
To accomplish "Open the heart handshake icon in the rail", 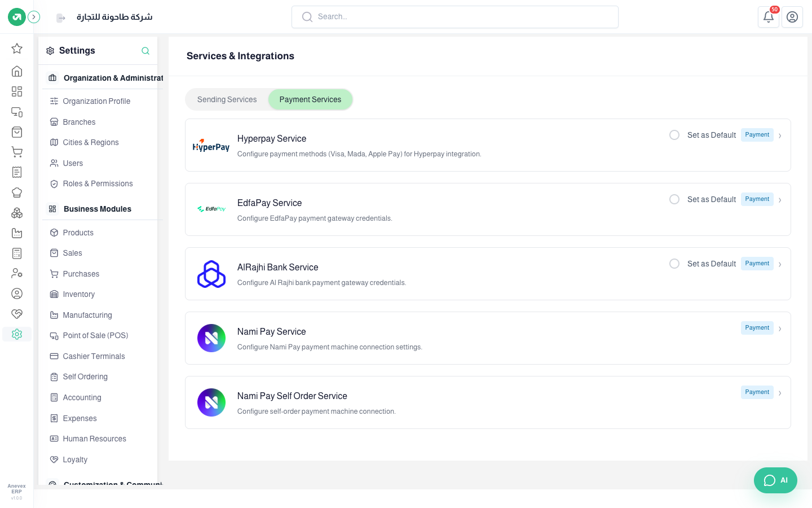I will point(17,314).
